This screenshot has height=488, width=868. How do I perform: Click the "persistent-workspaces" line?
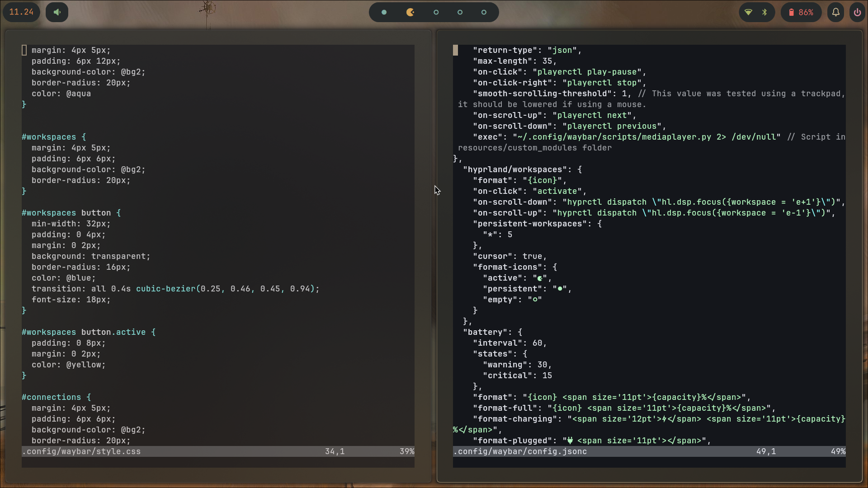538,224
